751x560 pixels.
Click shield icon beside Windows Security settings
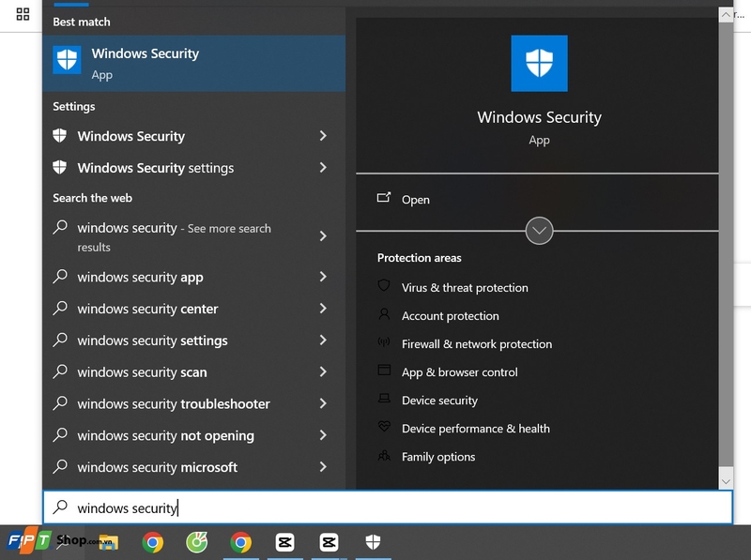59,167
